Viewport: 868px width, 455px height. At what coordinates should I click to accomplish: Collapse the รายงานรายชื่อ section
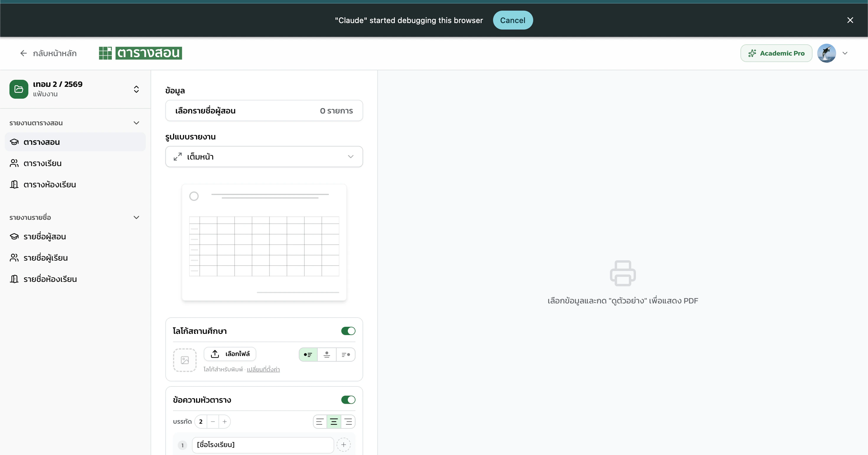(136, 217)
